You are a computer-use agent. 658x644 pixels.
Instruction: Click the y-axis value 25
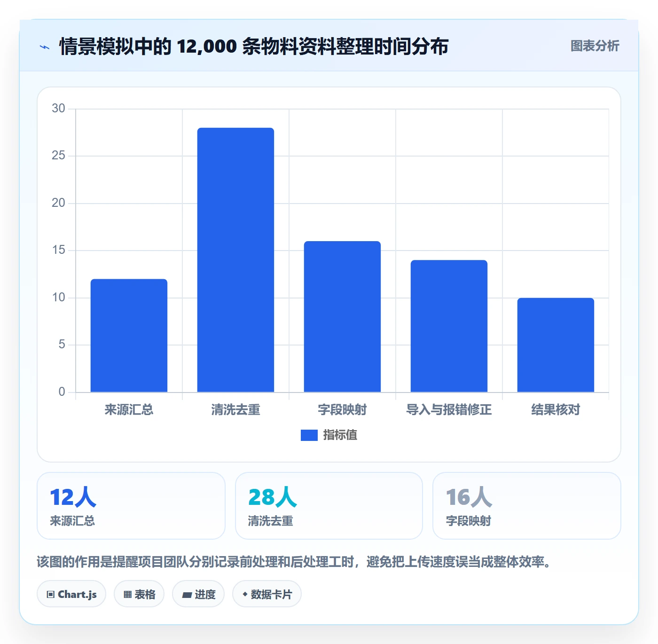click(58, 156)
